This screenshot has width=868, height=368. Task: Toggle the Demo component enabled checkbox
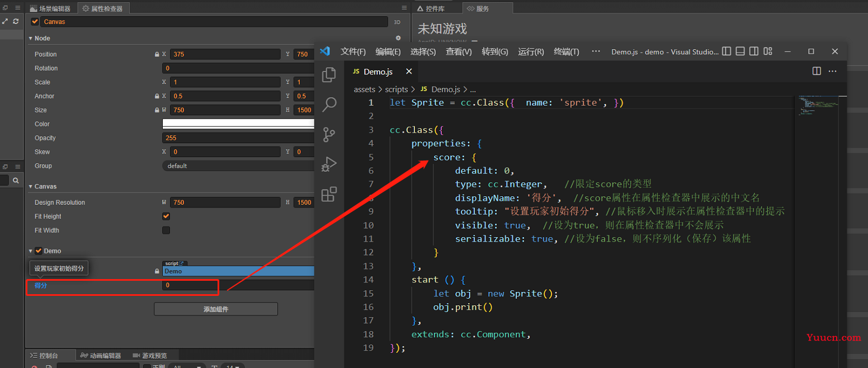(39, 251)
